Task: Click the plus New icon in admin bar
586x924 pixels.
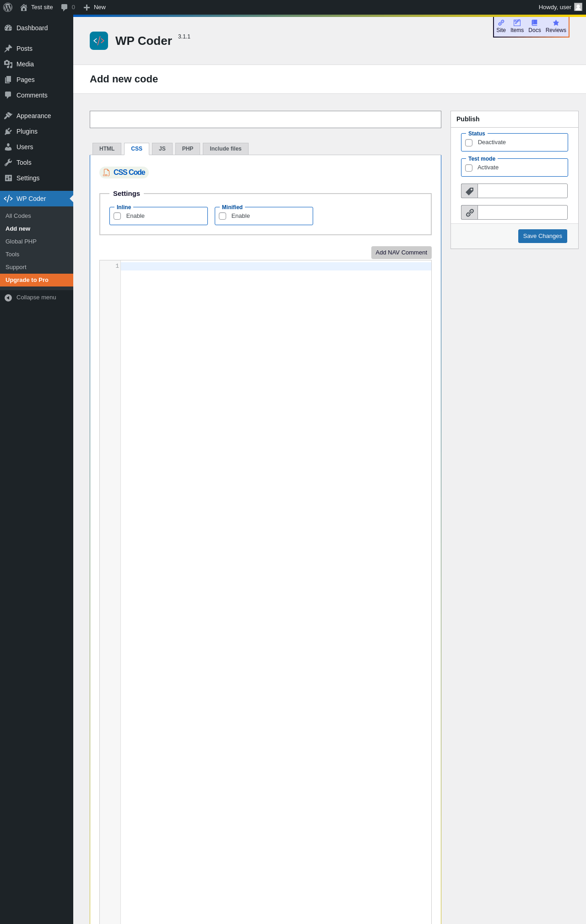Action: click(87, 7)
